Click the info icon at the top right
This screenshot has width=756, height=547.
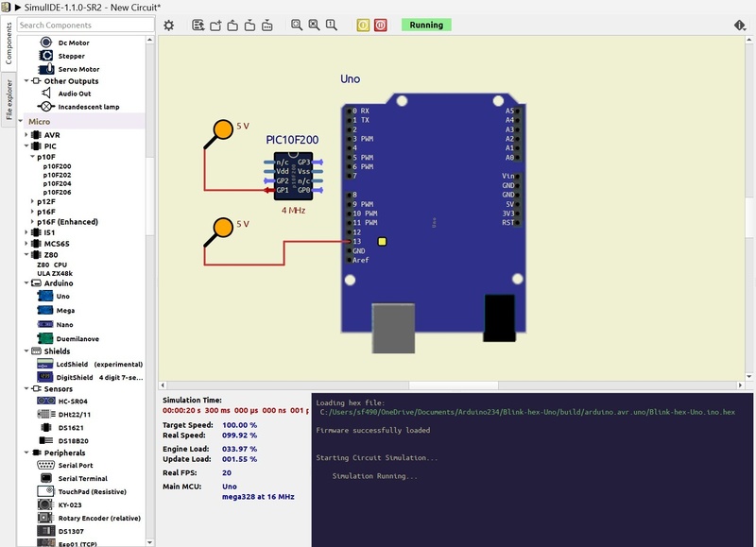click(740, 26)
